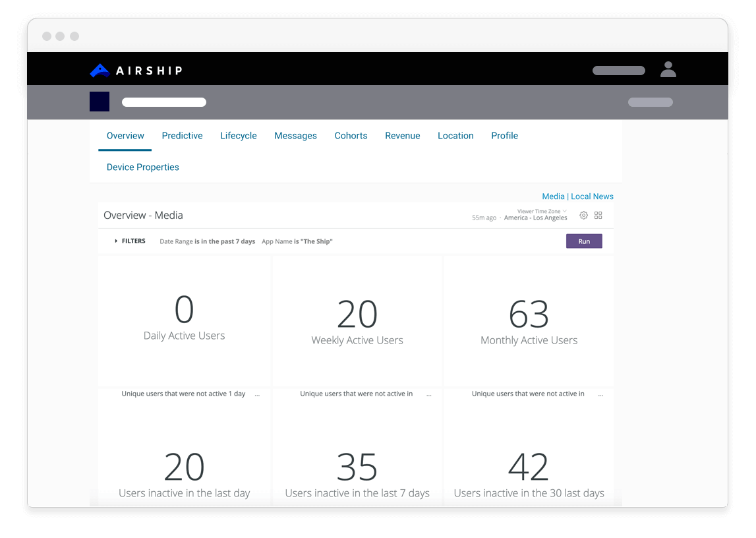Click the dashboard grid layout icon

pos(598,216)
